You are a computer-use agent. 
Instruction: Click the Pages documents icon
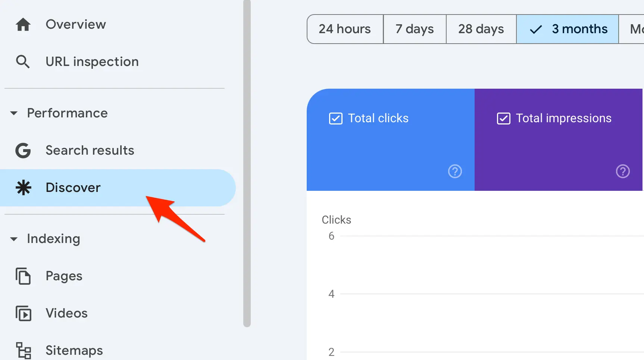pyautogui.click(x=23, y=276)
